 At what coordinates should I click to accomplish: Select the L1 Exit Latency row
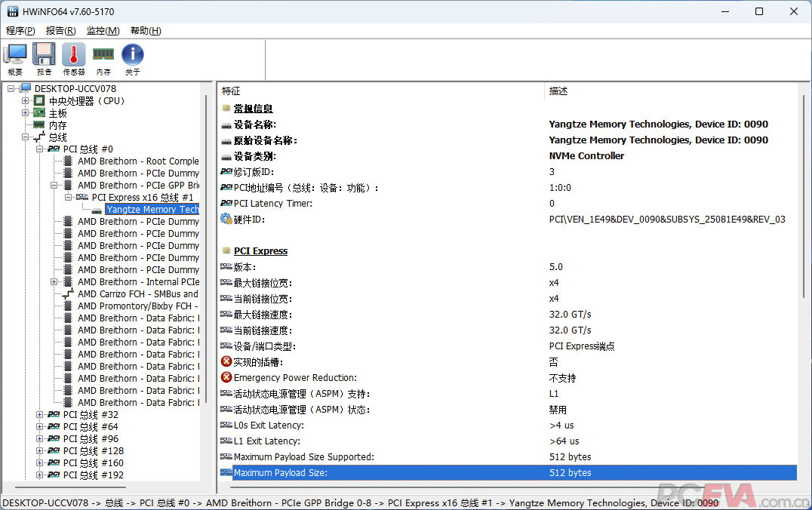coord(508,441)
